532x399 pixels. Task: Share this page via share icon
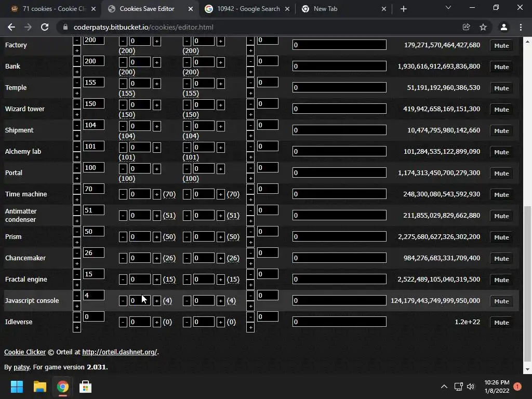(x=466, y=27)
